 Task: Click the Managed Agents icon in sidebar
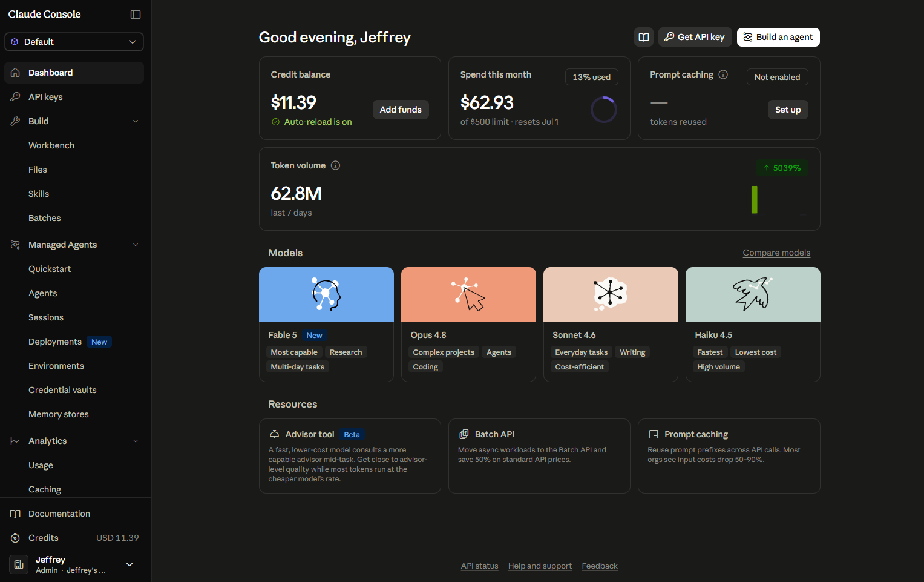16,245
